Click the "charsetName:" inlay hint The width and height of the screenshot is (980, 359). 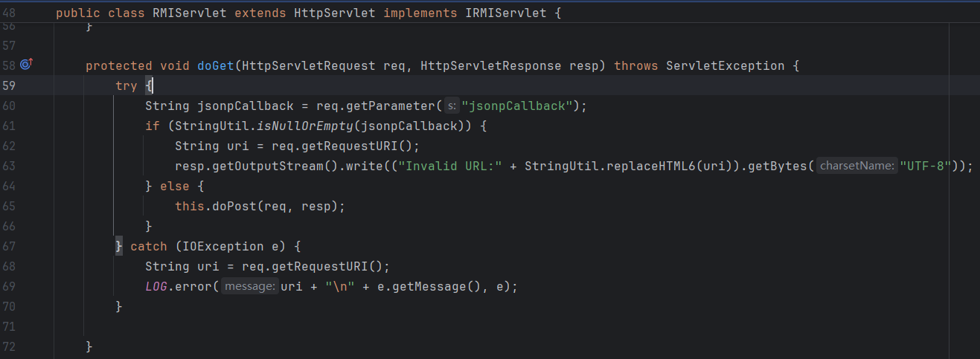(856, 166)
